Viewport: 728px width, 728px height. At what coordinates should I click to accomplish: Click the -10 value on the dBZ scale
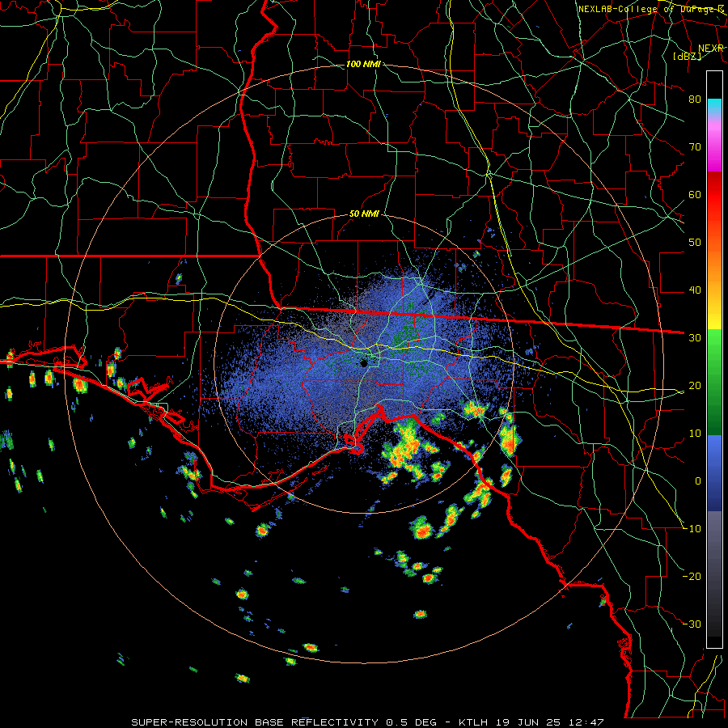click(692, 529)
